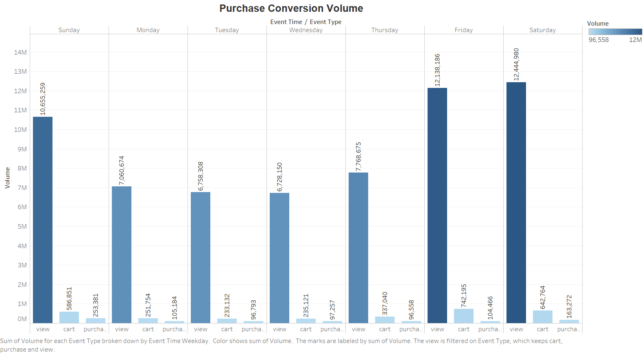Click the legend minimum value 96,558
This screenshot has width=644, height=354.
[x=599, y=40]
